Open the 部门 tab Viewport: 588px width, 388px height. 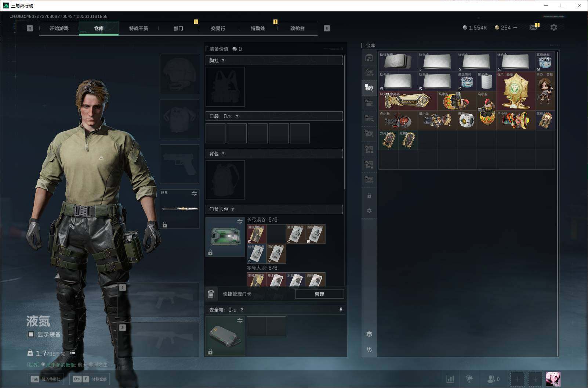tap(178, 28)
